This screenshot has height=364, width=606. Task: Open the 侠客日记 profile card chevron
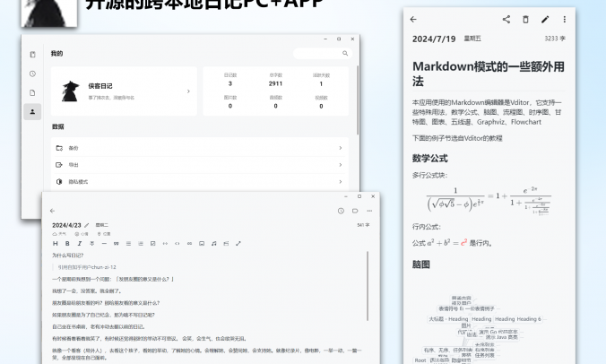[x=188, y=91]
